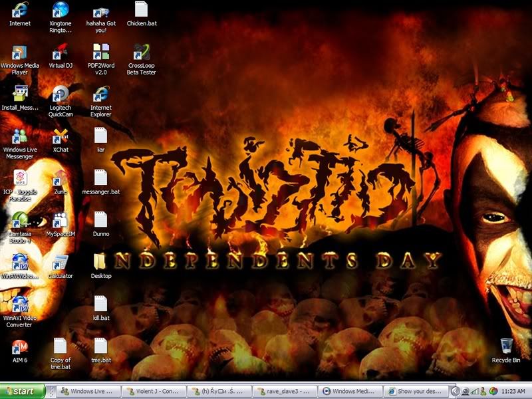Select the Internet desktop shortcut
Screen dimensions: 532x399
(20, 10)
